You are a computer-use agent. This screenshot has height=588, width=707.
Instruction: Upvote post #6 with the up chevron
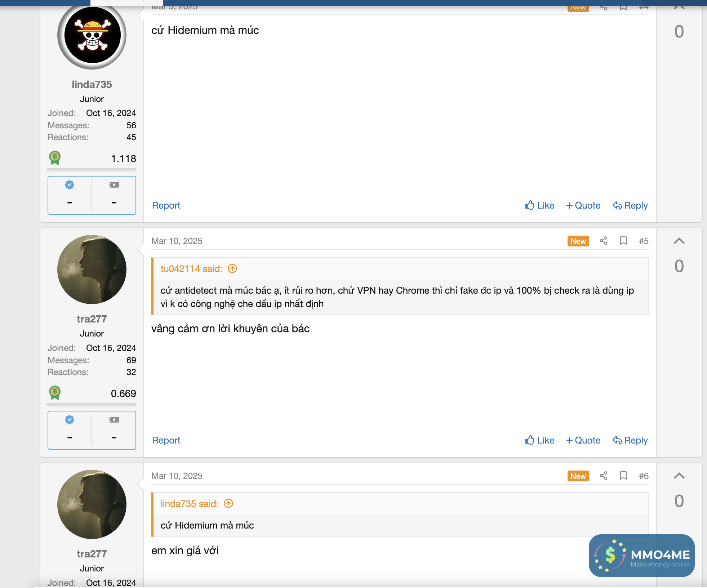tap(679, 476)
